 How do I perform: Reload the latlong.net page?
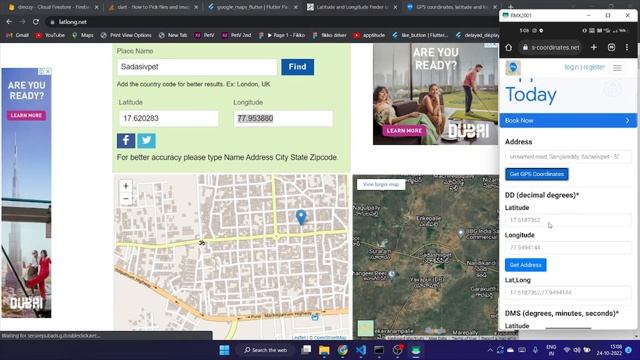pyautogui.click(x=36, y=22)
